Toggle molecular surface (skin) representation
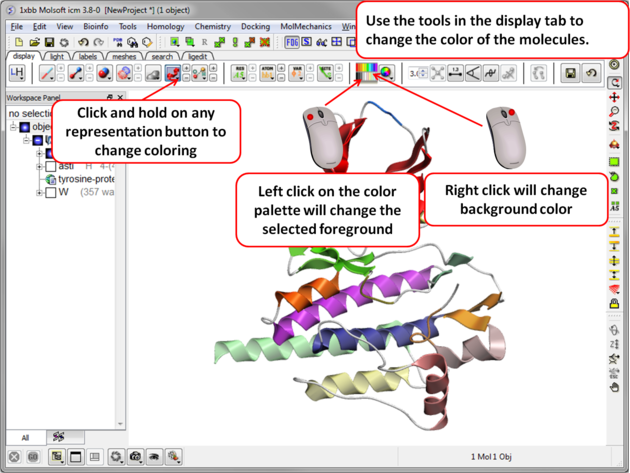The image size is (630, 473). (124, 74)
